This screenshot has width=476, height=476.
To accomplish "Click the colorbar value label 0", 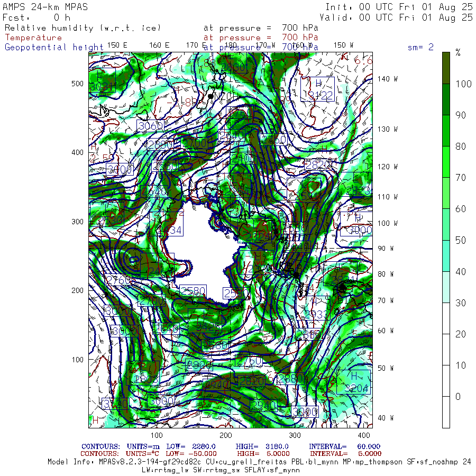I will click(458, 397).
